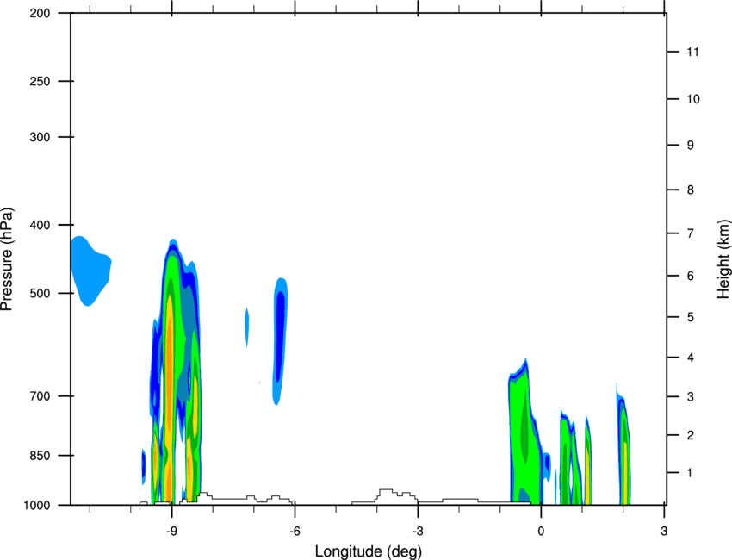Screen dimensions: 732x560
Task: Click the 9 km height label
Action: coord(691,146)
